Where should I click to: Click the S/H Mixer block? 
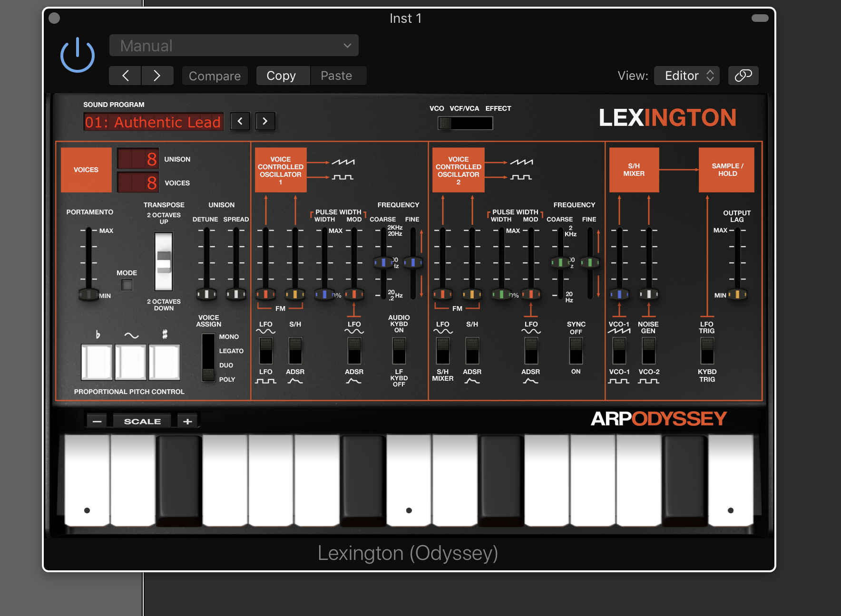pos(634,170)
